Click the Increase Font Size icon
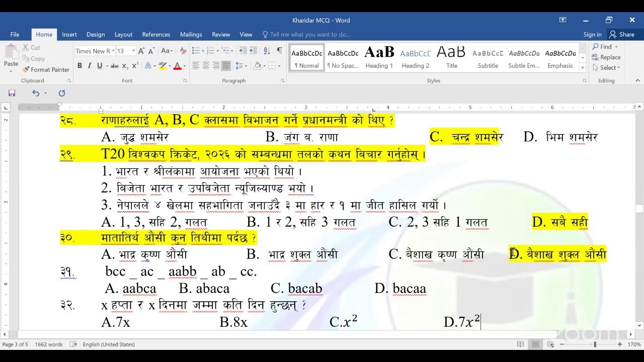 (142, 51)
